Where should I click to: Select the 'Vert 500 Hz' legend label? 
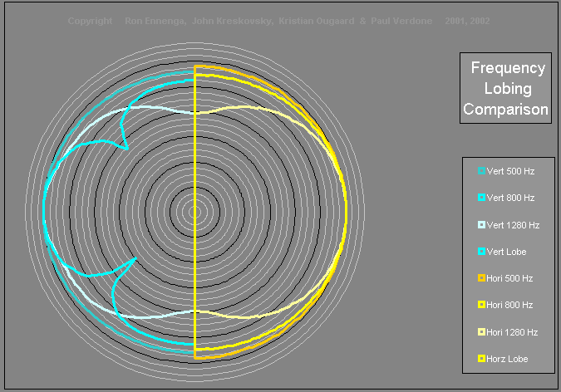click(x=510, y=171)
